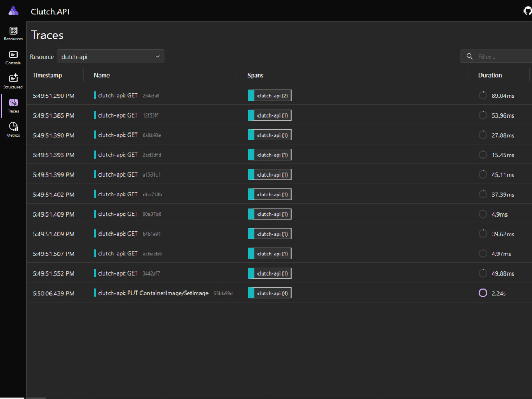Click the 49.88ms duration value
Image resolution: width=532 pixels, height=399 pixels.
(503, 273)
